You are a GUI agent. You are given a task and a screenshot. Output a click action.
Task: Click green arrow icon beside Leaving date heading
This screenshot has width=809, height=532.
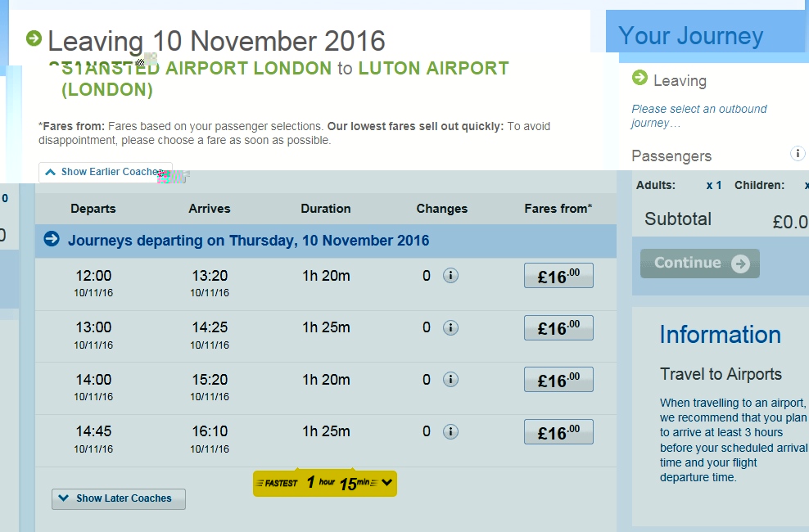(34, 38)
